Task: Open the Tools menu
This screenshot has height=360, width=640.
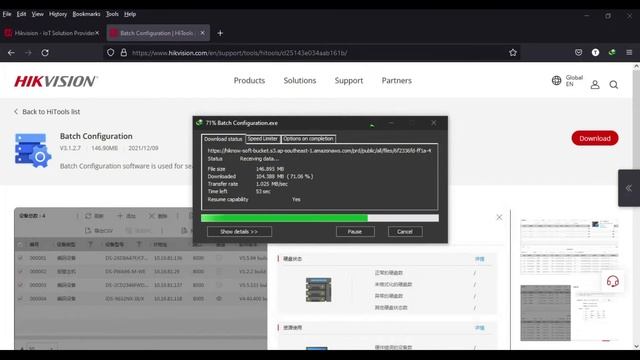Action: click(112, 14)
